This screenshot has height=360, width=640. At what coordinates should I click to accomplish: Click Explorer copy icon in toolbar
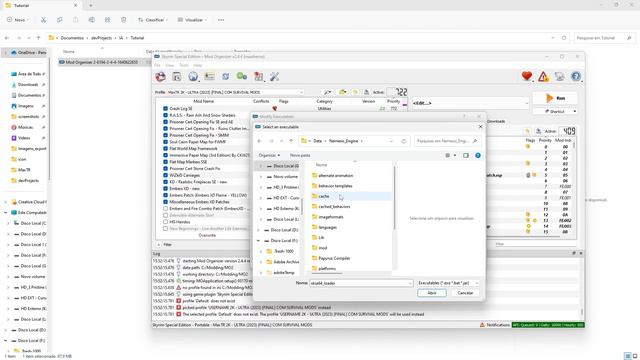click(x=60, y=20)
